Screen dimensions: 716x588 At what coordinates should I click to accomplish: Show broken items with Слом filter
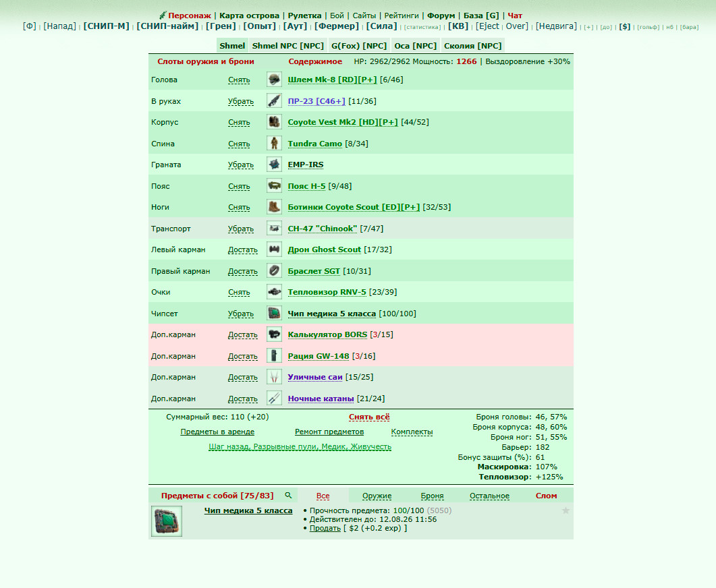click(x=546, y=496)
